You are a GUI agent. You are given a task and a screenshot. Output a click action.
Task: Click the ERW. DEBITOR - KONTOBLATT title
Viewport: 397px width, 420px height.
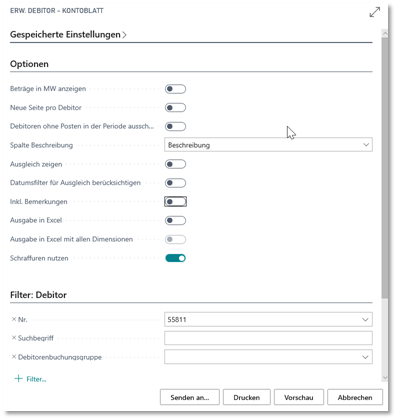coord(57,11)
